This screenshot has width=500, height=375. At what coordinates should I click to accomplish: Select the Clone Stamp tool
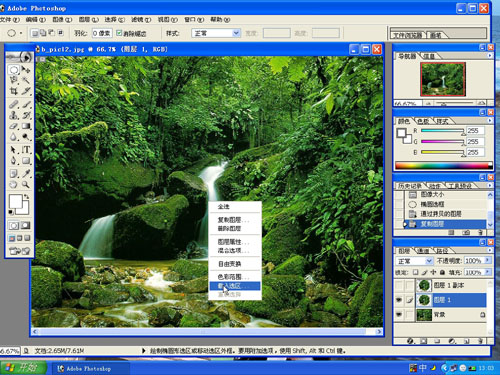13,115
